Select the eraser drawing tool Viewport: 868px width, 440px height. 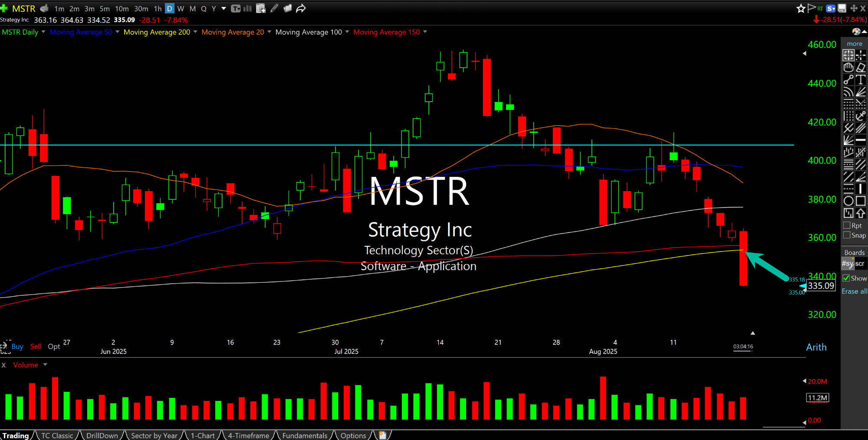[x=861, y=67]
